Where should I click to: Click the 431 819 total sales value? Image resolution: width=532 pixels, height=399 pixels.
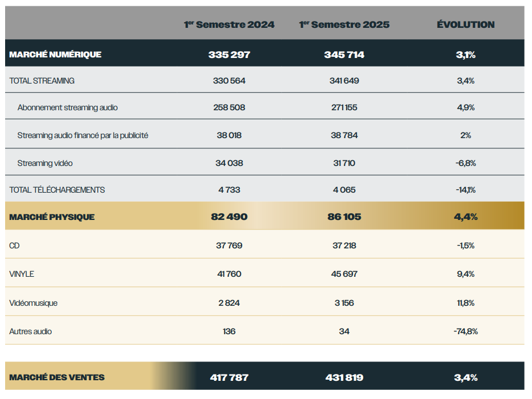click(x=344, y=377)
